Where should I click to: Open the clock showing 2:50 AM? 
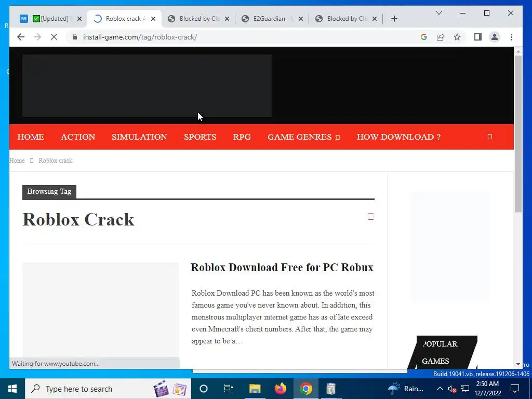(x=487, y=389)
